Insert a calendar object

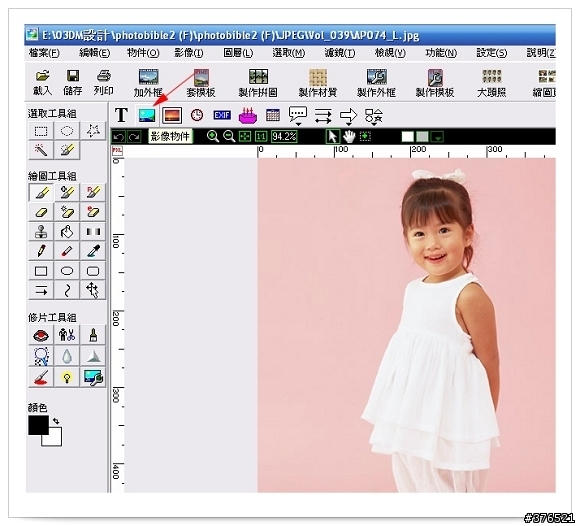pos(273,115)
